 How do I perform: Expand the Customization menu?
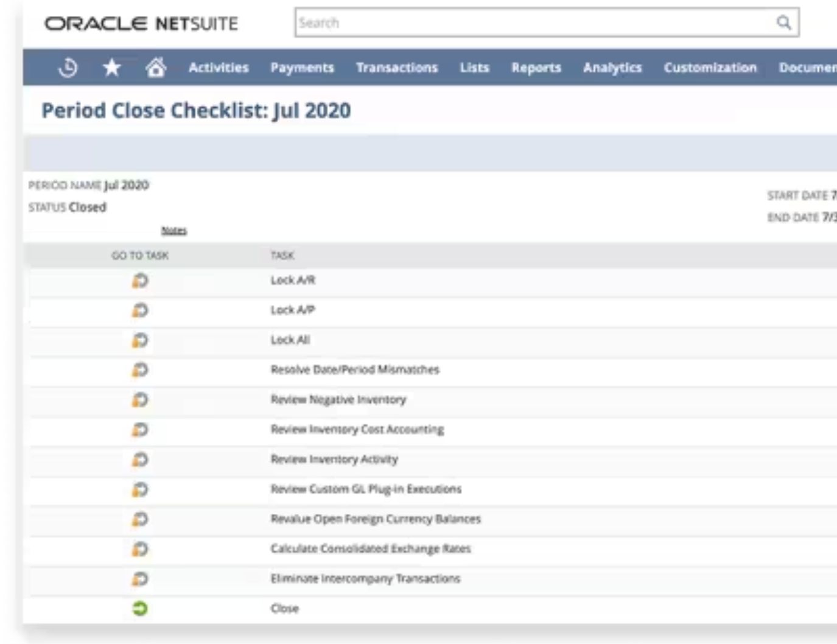pyautogui.click(x=710, y=68)
